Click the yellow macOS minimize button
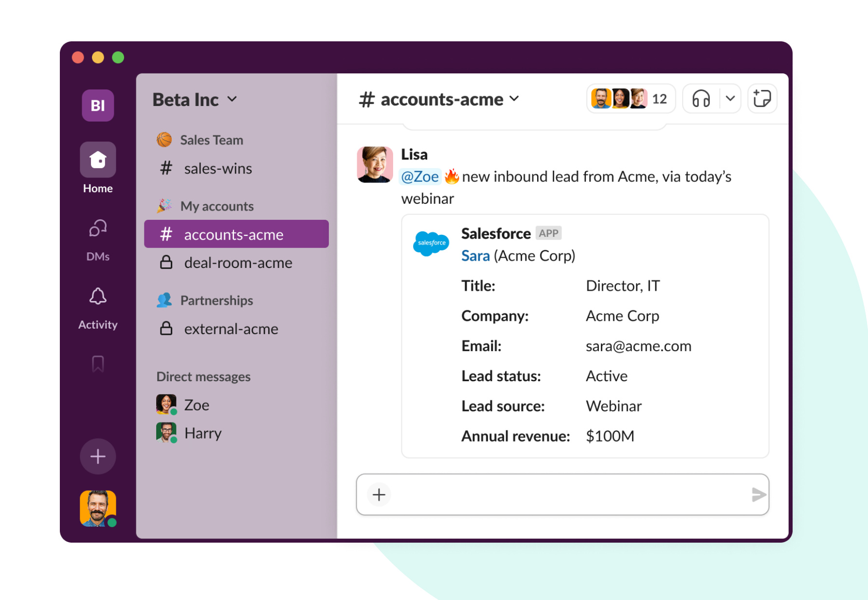The height and width of the screenshot is (600, 868). 98,57
